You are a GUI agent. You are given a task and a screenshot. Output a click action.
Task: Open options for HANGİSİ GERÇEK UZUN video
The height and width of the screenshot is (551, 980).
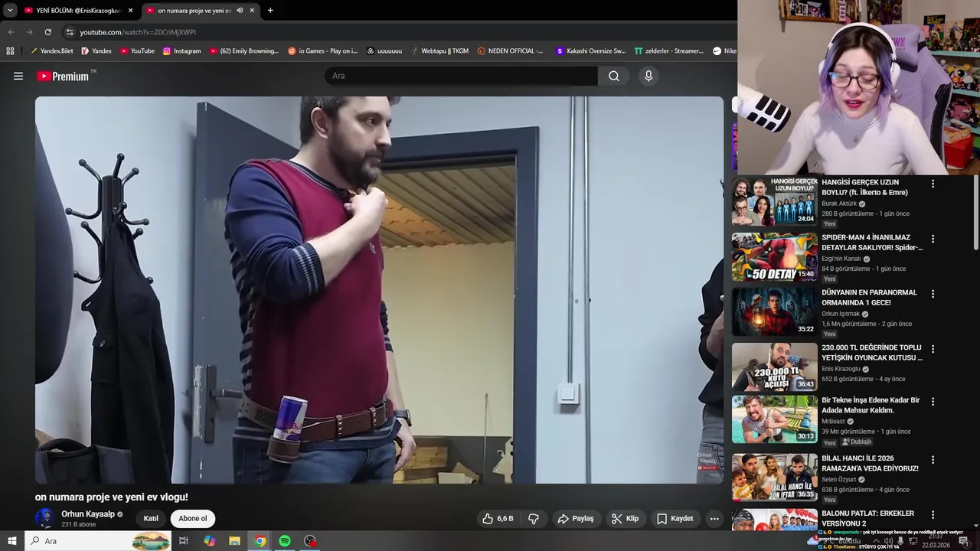coord(933,184)
